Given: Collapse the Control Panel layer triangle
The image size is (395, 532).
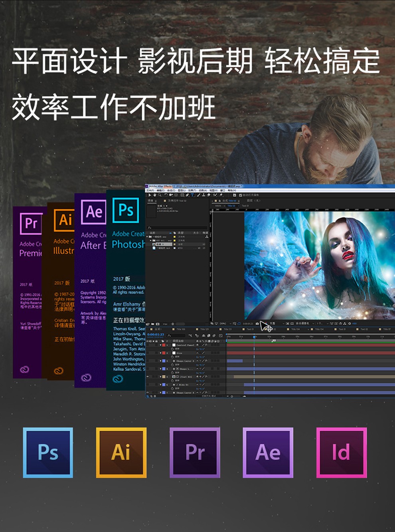Looking at the screenshot, I should [160, 345].
